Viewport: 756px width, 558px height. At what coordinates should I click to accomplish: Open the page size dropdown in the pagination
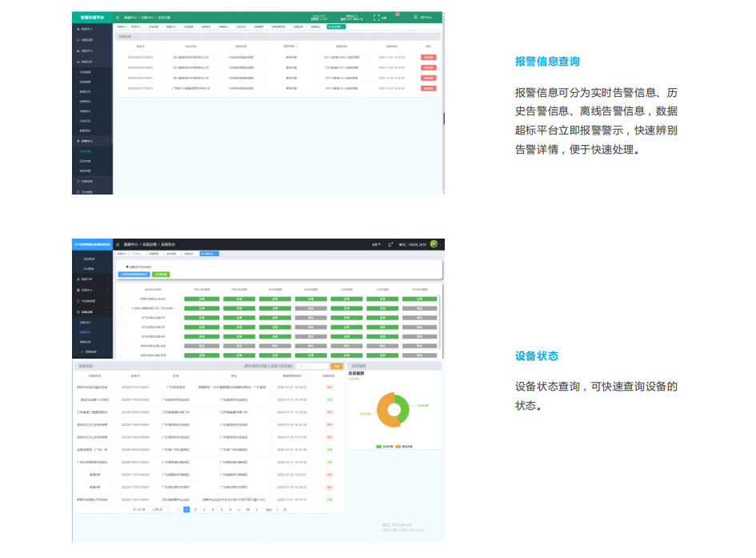click(159, 509)
